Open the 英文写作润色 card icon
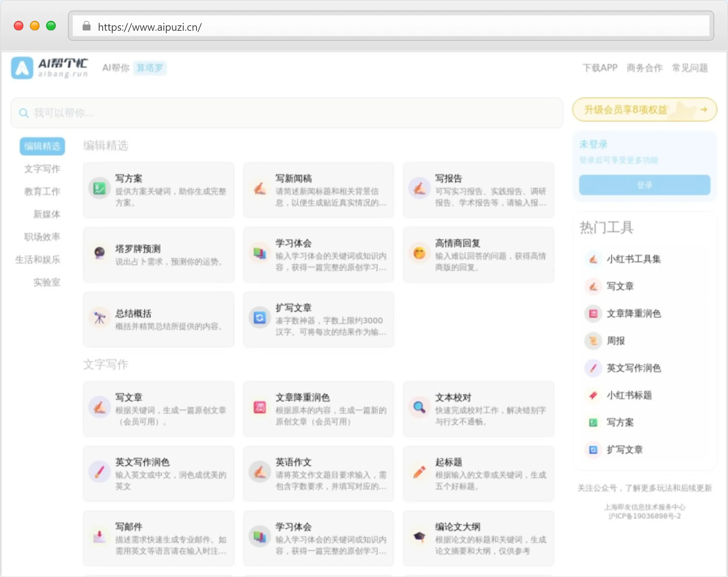Image resolution: width=728 pixels, height=577 pixels. click(99, 472)
